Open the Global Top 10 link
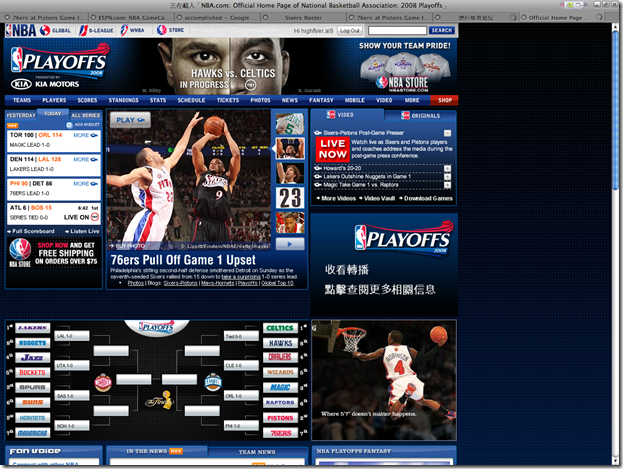 tap(277, 283)
